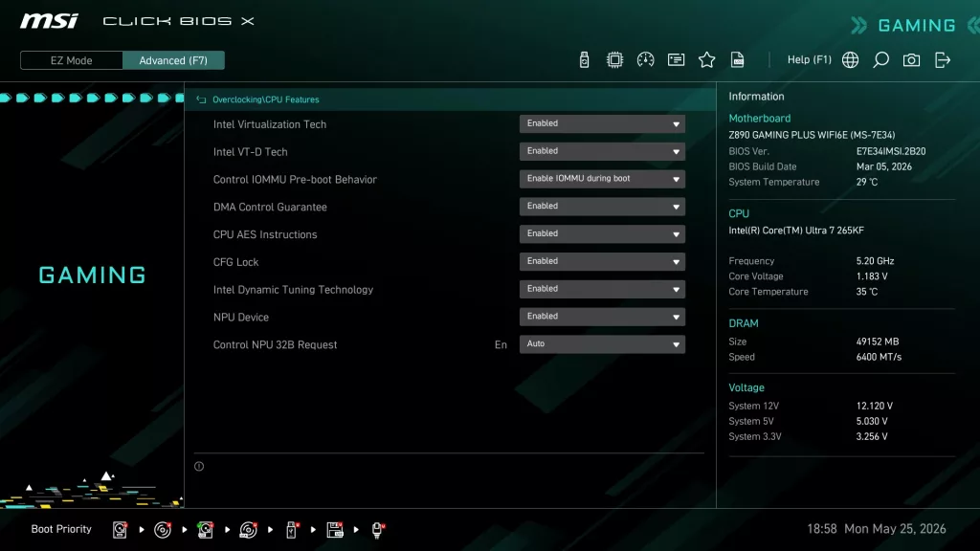The height and width of the screenshot is (551, 980).
Task: Open NPU Device dropdown
Action: click(x=602, y=316)
